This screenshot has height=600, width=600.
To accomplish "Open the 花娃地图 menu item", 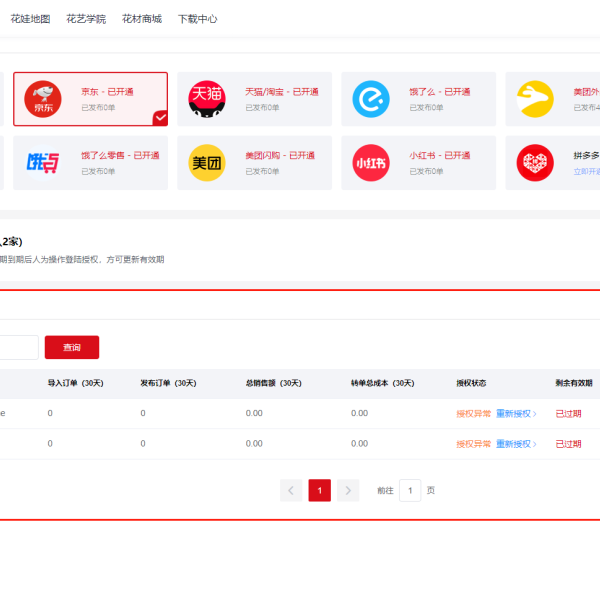I will click(30, 19).
